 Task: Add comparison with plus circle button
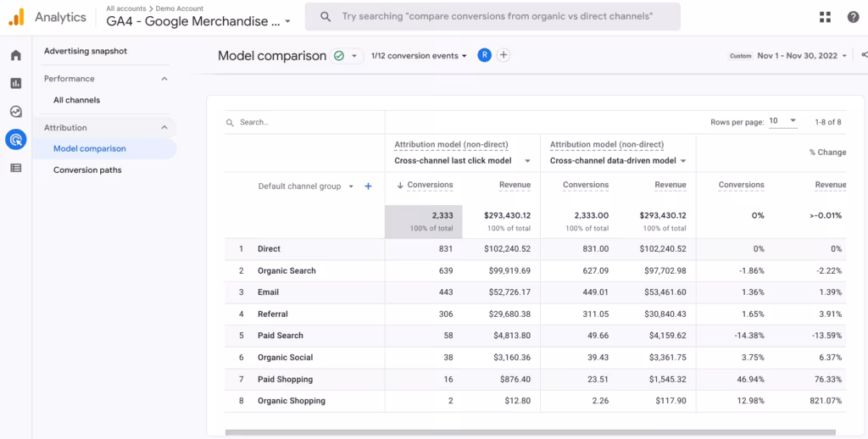tap(504, 55)
